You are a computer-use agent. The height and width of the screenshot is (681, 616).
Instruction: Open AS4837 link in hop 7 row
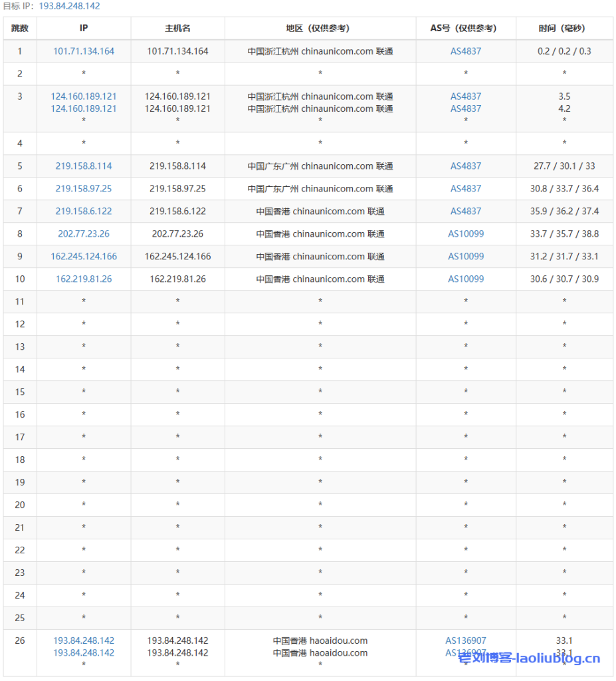(465, 211)
